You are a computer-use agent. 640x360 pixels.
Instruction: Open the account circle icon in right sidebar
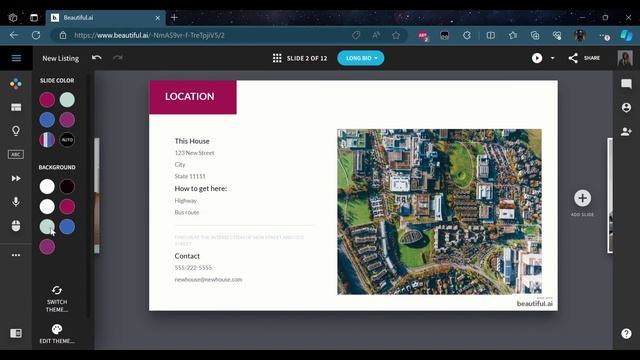(626, 107)
